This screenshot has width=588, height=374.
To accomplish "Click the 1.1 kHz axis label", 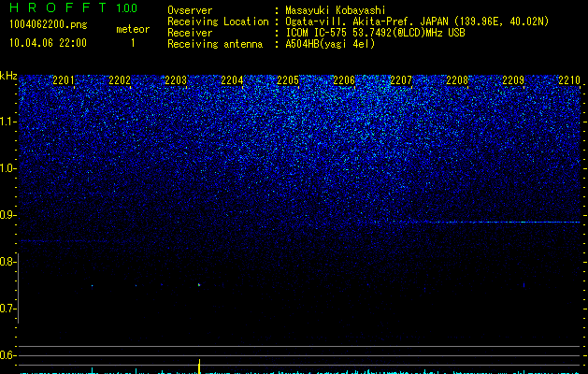I will [x=7, y=122].
